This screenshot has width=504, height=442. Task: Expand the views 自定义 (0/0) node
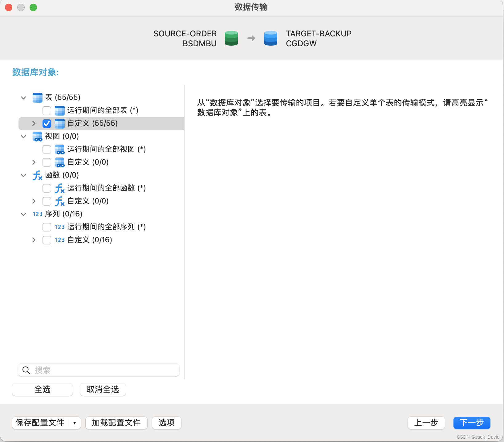tap(34, 162)
